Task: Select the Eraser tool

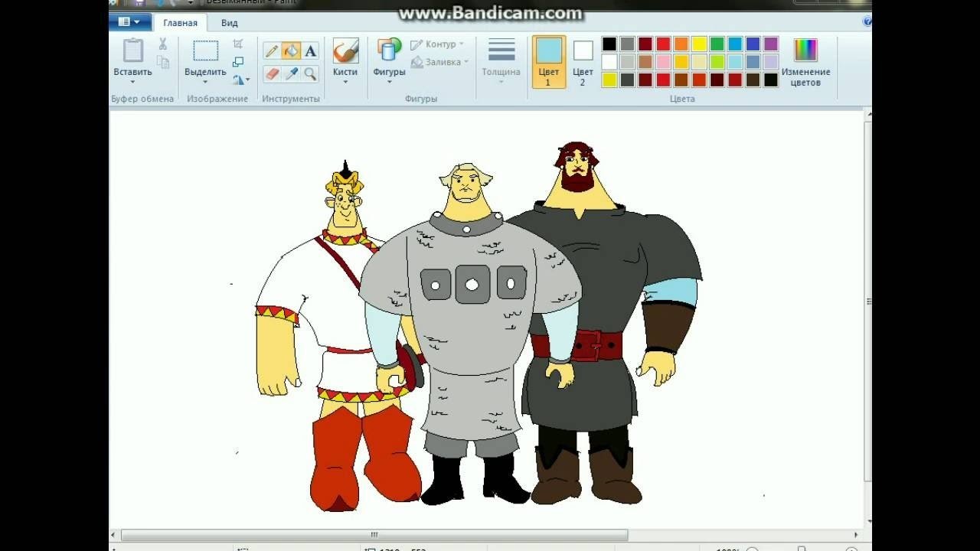Action: pos(272,73)
